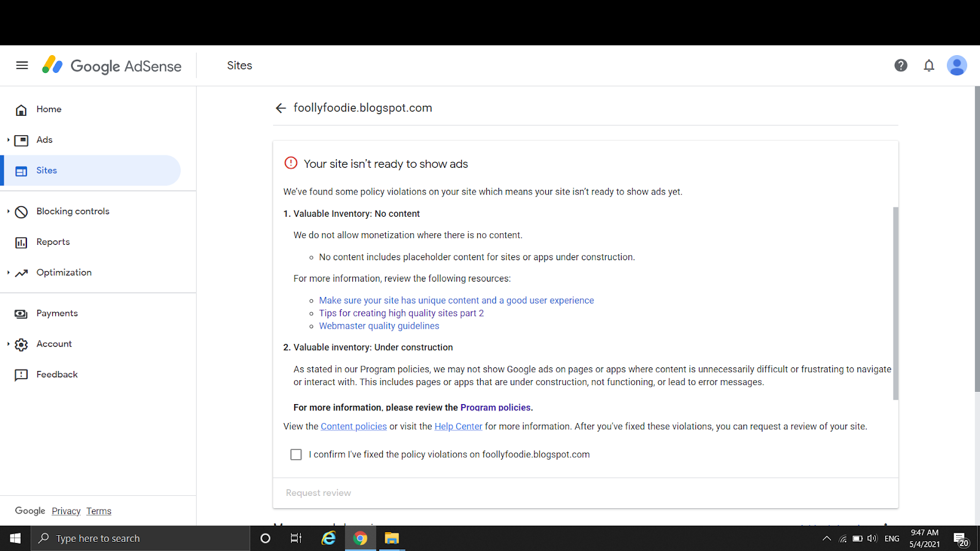The height and width of the screenshot is (551, 980).
Task: Click the Home house icon in sidebar
Action: (21, 110)
